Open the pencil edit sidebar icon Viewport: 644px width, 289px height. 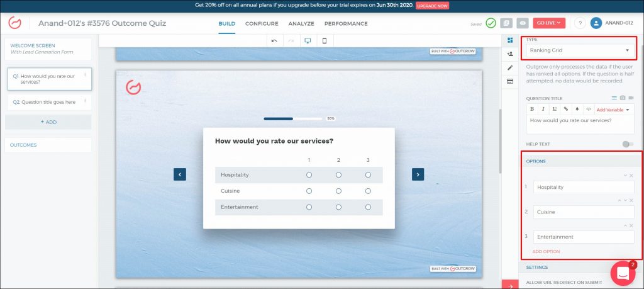point(510,67)
